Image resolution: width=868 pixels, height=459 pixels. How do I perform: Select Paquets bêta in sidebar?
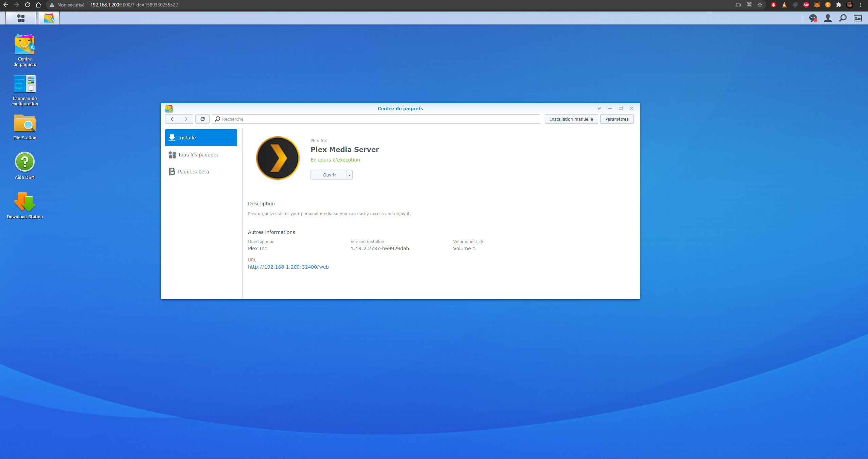pos(193,172)
